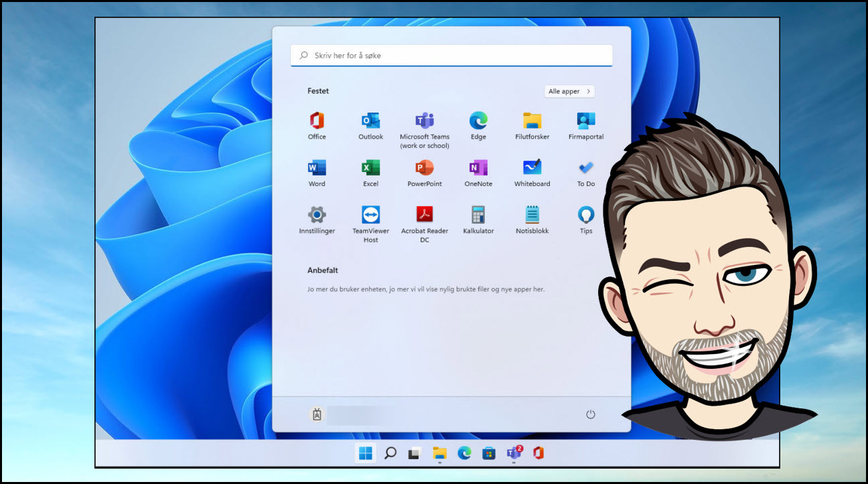868x484 pixels.
Task: Open the Office app in pinned apps
Action: 317,126
